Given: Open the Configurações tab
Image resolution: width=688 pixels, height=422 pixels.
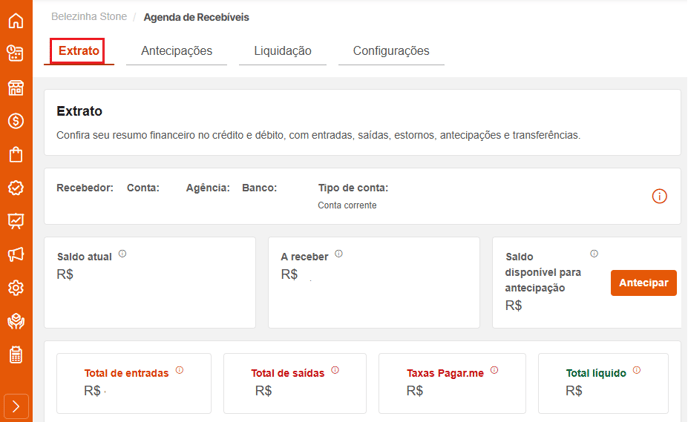Looking at the screenshot, I should click(391, 51).
